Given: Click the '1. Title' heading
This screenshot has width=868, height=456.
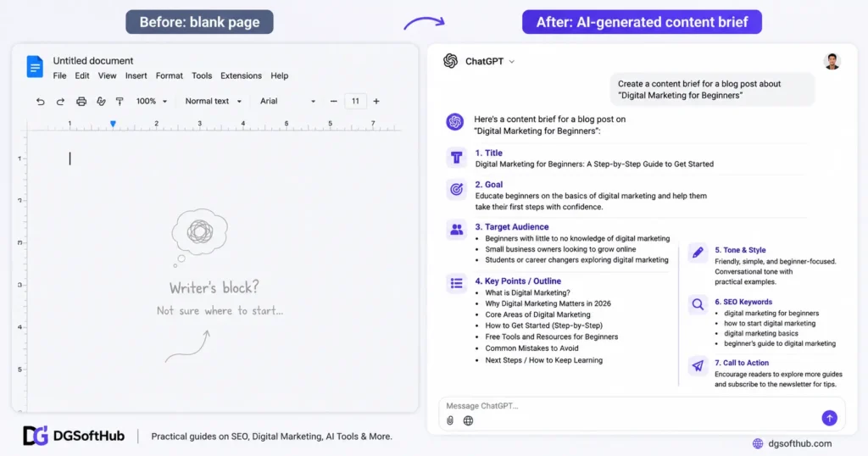Looking at the screenshot, I should point(489,153).
